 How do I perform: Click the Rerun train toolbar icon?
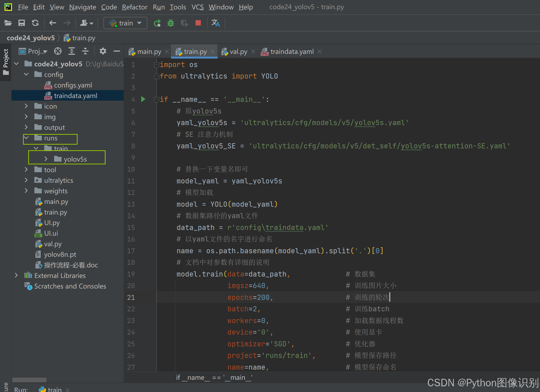157,23
